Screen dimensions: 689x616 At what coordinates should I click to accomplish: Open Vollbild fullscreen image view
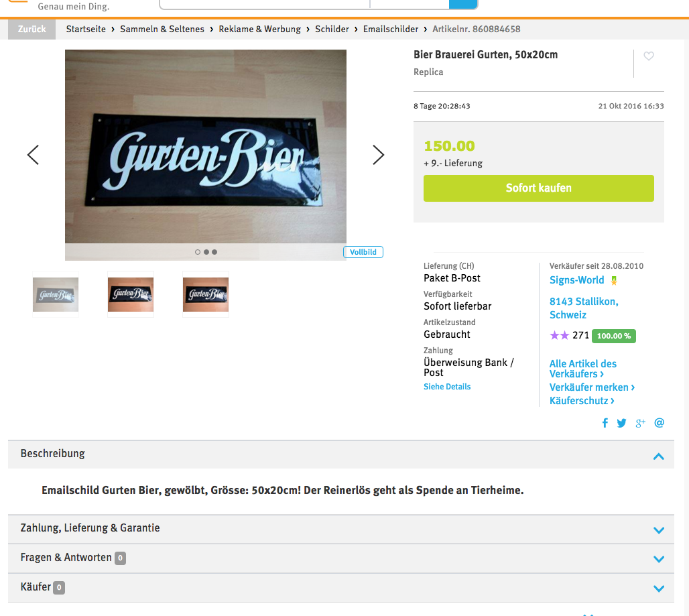coord(363,252)
